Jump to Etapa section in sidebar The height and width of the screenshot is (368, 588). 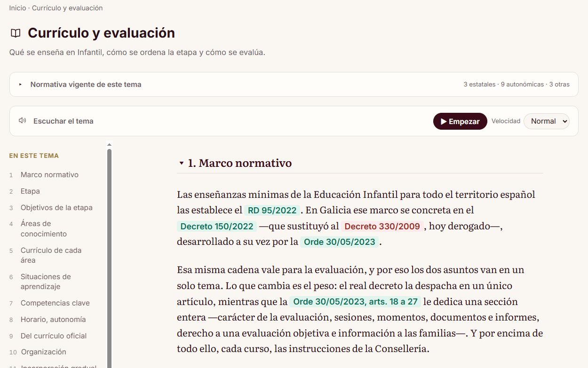[30, 191]
